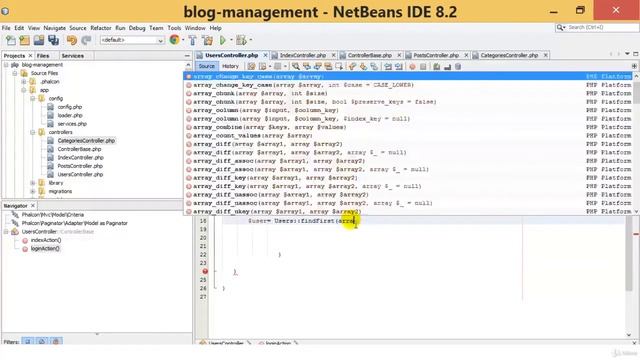Select the Source editor view button
The image size is (640, 360).
pos(207,66)
